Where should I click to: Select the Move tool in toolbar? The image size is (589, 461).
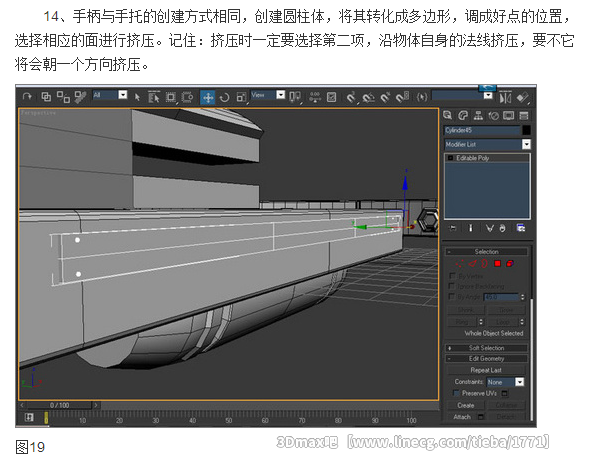tap(207, 97)
